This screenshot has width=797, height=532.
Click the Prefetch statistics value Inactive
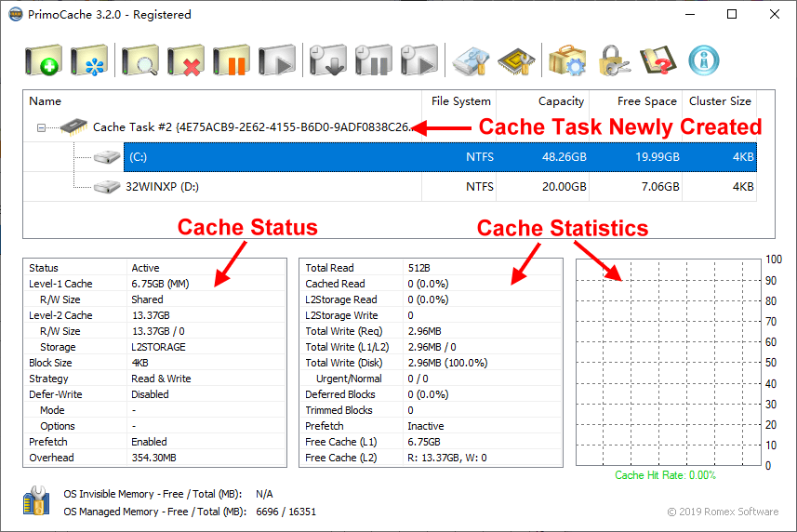425,426
